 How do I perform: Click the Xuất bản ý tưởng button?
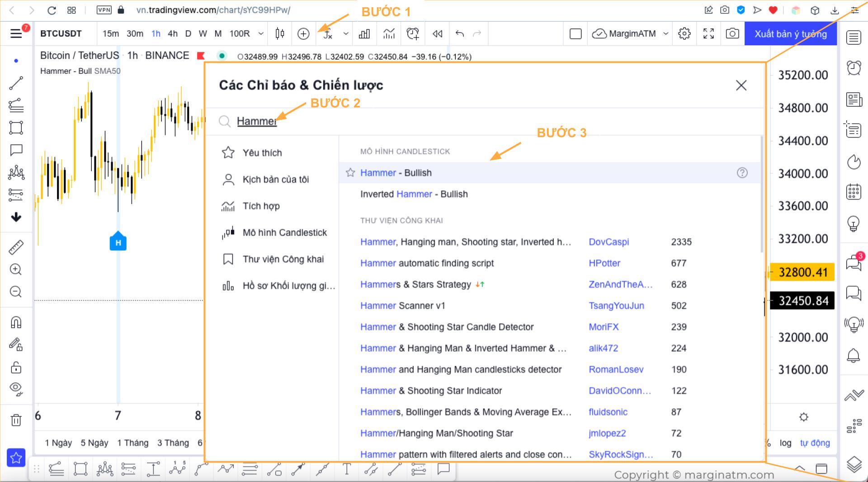point(790,34)
